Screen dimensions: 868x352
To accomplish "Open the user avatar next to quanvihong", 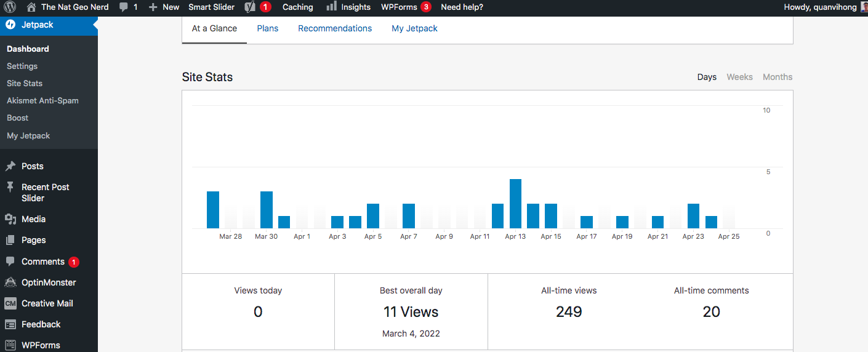I will pos(864,7).
